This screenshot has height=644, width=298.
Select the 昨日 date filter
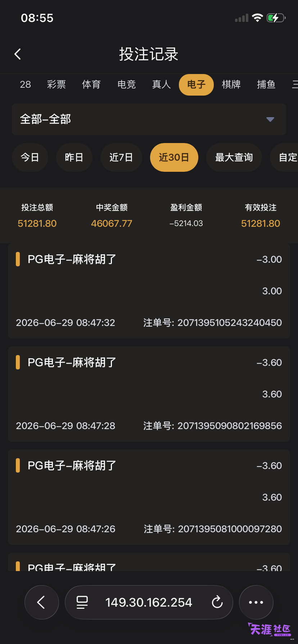74,157
